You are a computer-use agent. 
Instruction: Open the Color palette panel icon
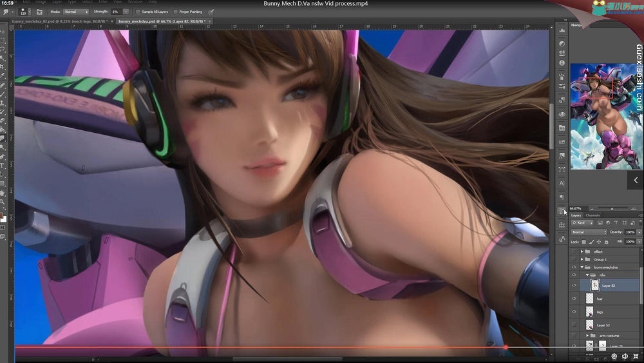click(562, 114)
